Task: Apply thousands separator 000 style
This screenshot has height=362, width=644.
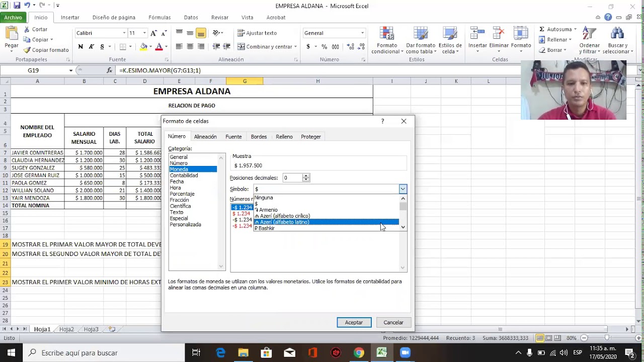Action: [336, 47]
